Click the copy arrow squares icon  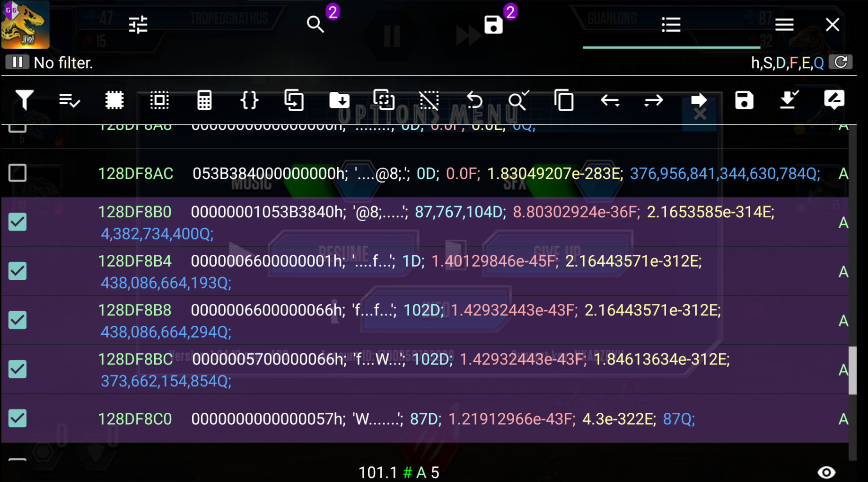tap(294, 100)
